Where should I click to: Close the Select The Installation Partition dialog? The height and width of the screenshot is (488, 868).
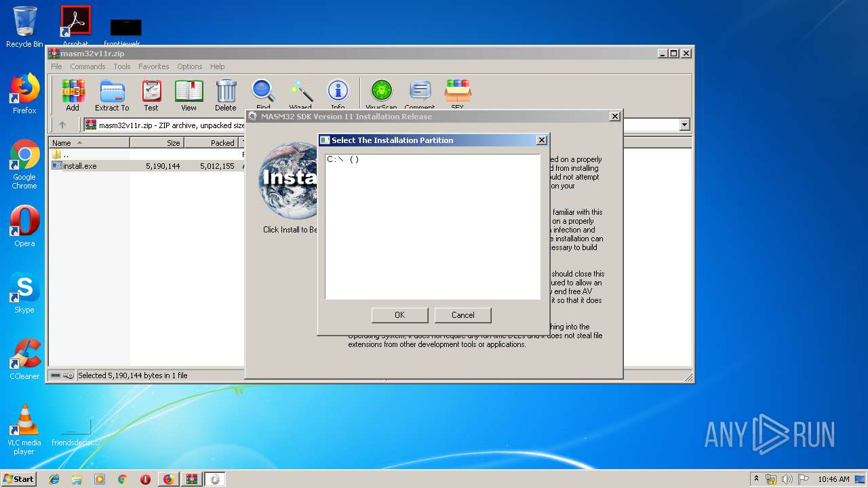click(x=541, y=140)
